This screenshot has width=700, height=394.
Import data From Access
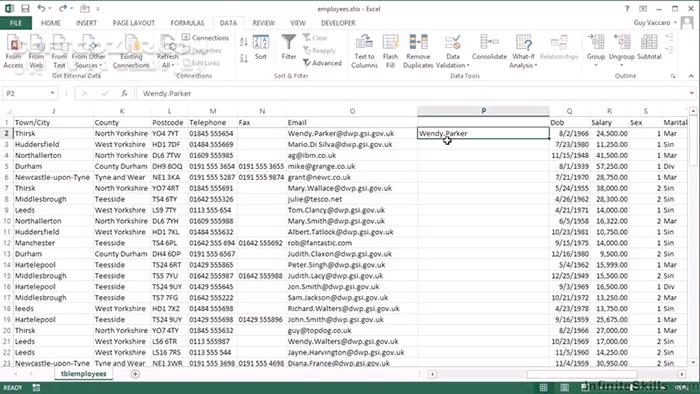[13, 52]
